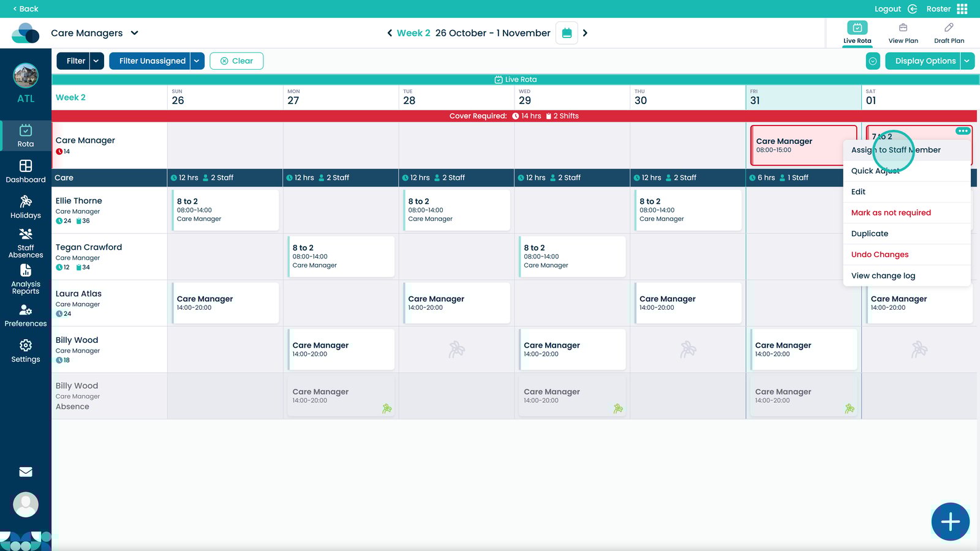Click the Logout icon

pyautogui.click(x=913, y=9)
